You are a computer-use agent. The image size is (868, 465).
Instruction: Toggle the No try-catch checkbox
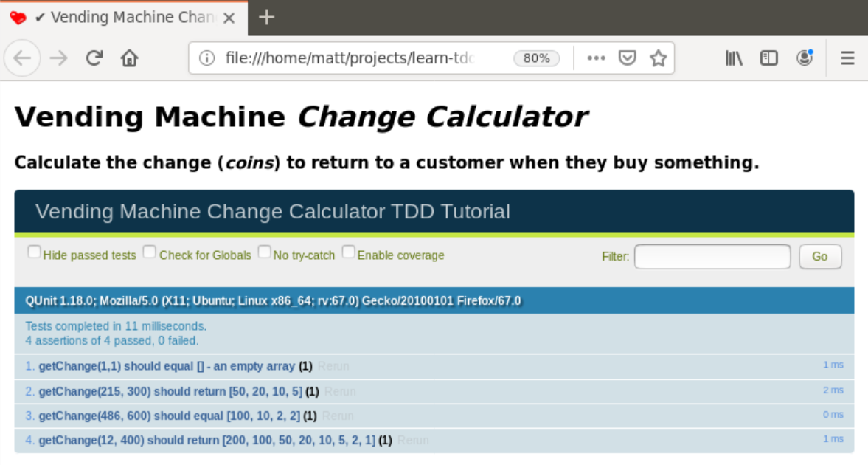pos(265,252)
